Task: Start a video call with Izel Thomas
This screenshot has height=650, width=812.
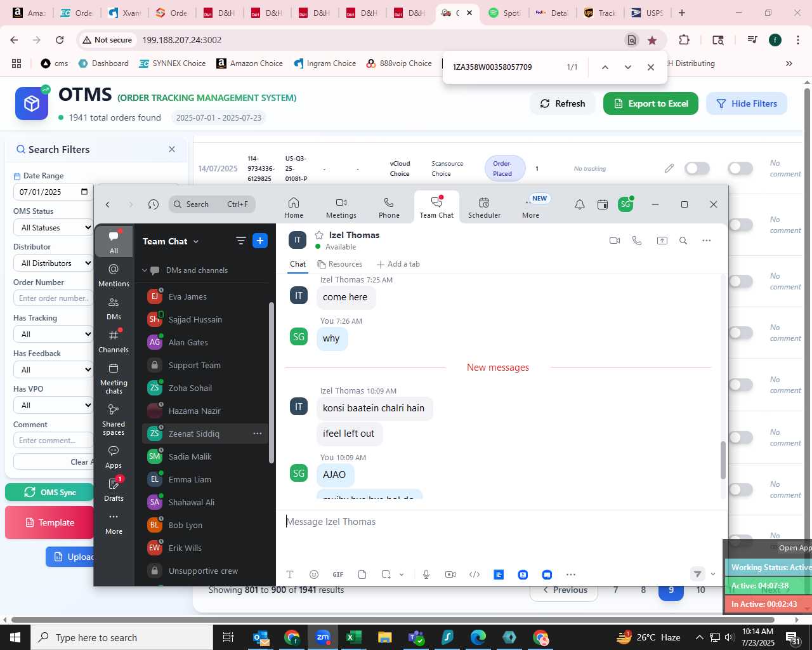Action: [x=614, y=241]
